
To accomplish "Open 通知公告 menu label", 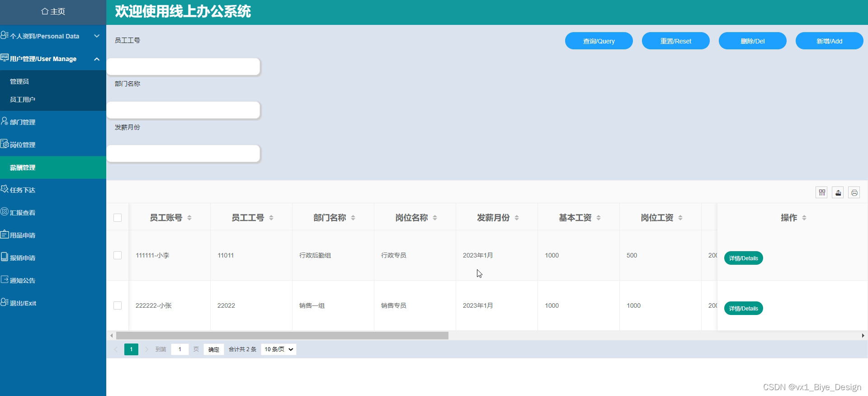I will tap(23, 281).
